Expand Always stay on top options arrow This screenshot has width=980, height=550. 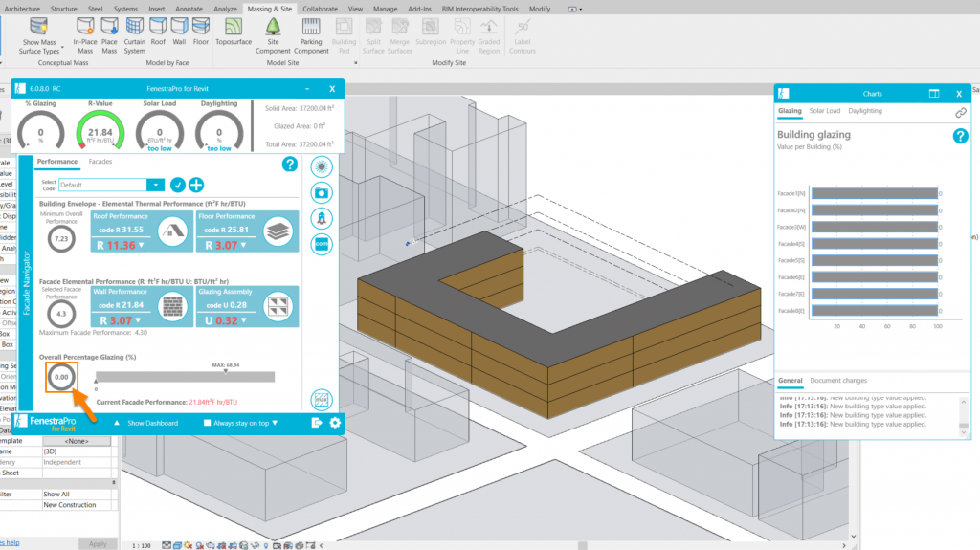(275, 423)
